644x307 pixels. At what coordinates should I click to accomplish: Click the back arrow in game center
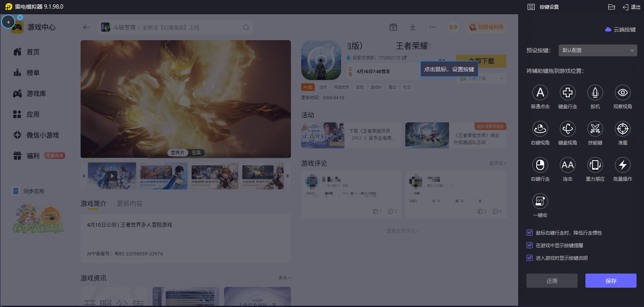86,27
